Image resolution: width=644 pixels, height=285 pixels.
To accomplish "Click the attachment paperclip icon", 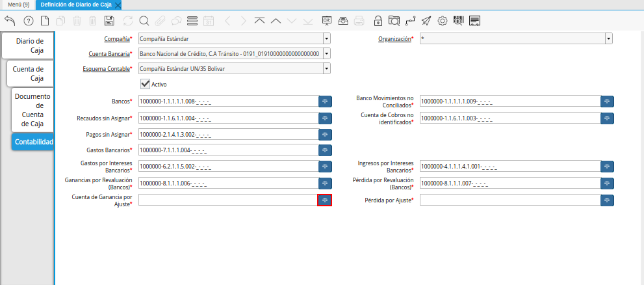I will (x=160, y=21).
